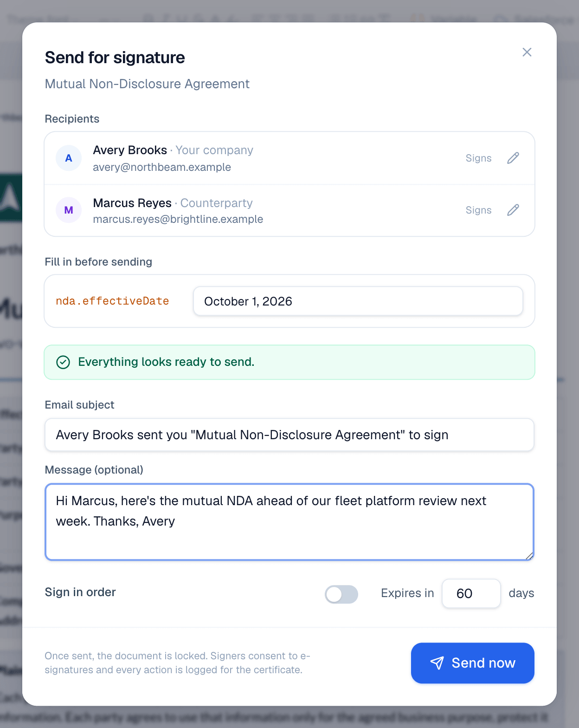Click the Signs role for Avery Brooks
579x728 pixels.
click(x=479, y=158)
